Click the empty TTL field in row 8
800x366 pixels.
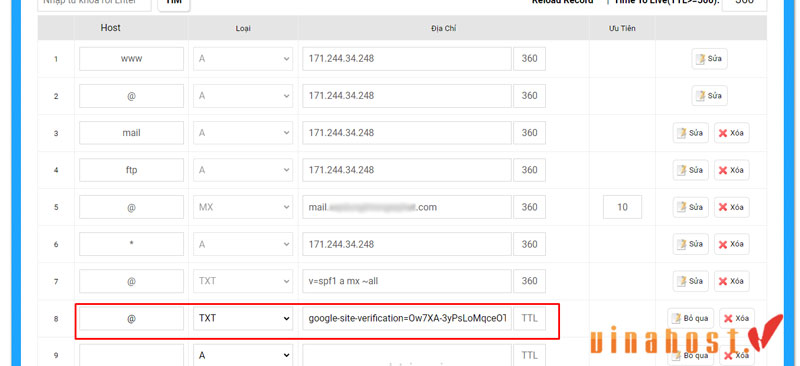pyautogui.click(x=530, y=318)
